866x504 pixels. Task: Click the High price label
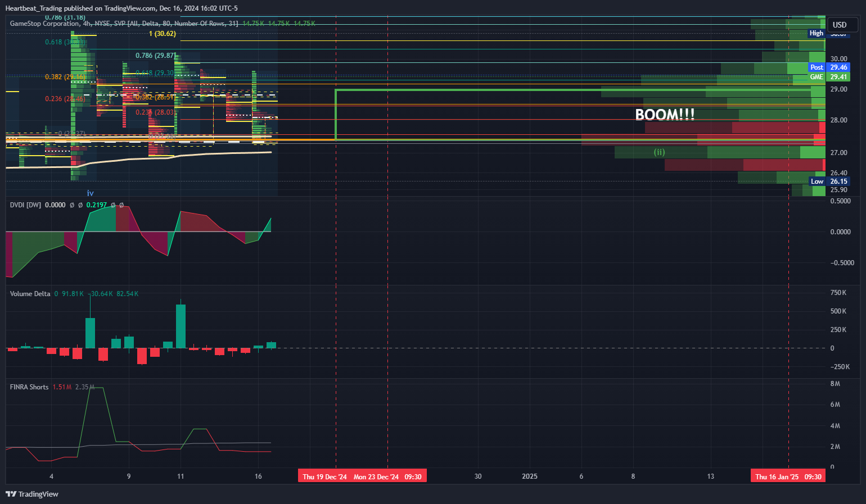coord(817,34)
